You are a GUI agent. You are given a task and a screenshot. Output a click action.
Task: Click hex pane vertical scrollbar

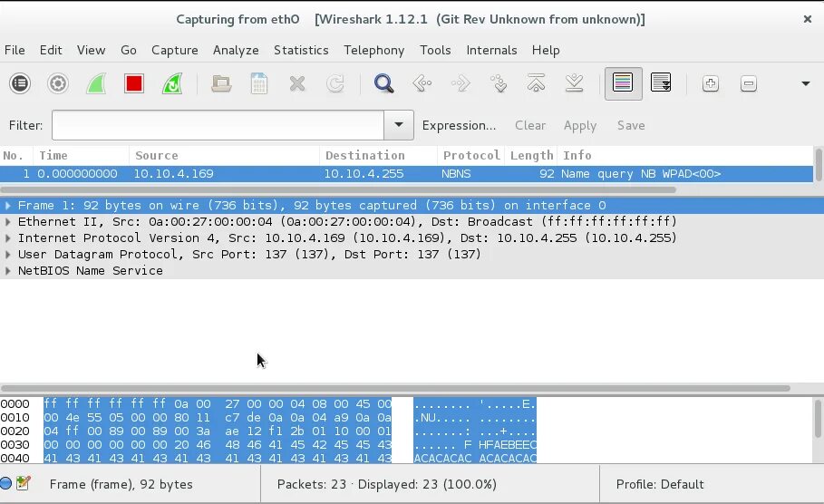(819, 419)
